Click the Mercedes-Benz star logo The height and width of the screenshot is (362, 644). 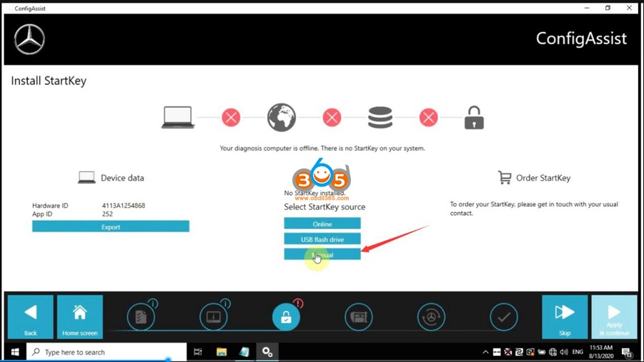coord(29,39)
